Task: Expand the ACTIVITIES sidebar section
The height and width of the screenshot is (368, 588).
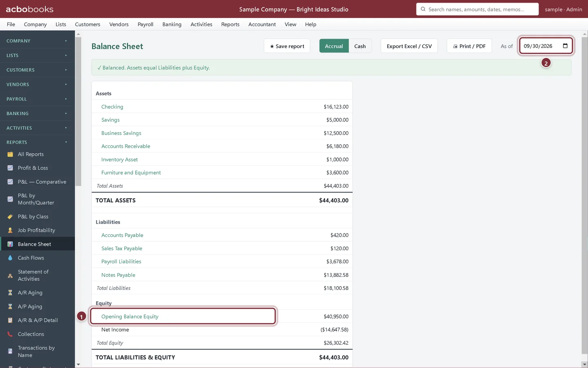Action: tap(37, 128)
